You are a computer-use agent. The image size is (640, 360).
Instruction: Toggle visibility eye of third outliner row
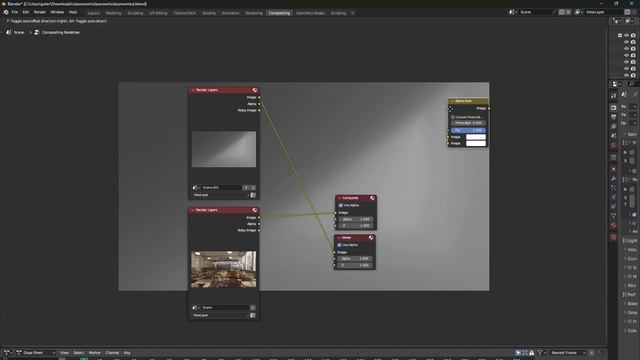[627, 49]
